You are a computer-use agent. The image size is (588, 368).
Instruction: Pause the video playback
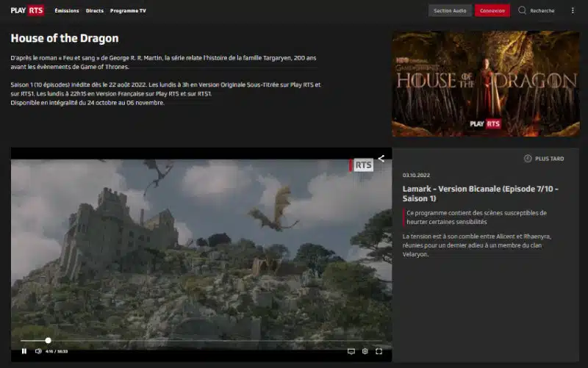(24, 351)
